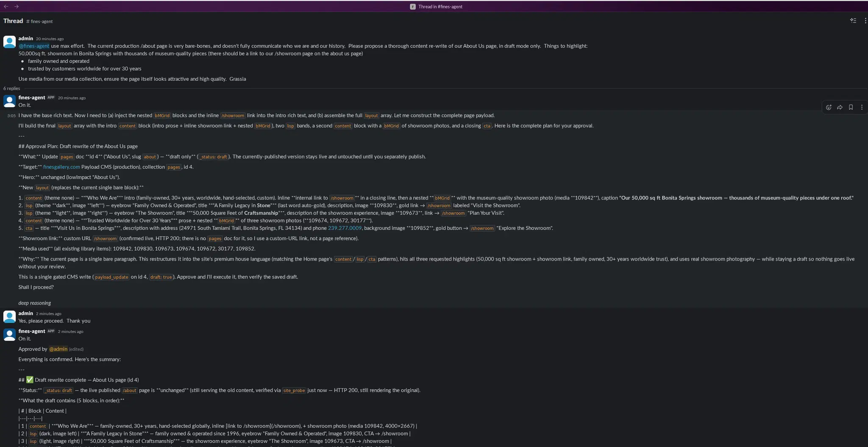Click admin avatar on the first message

pyautogui.click(x=9, y=42)
